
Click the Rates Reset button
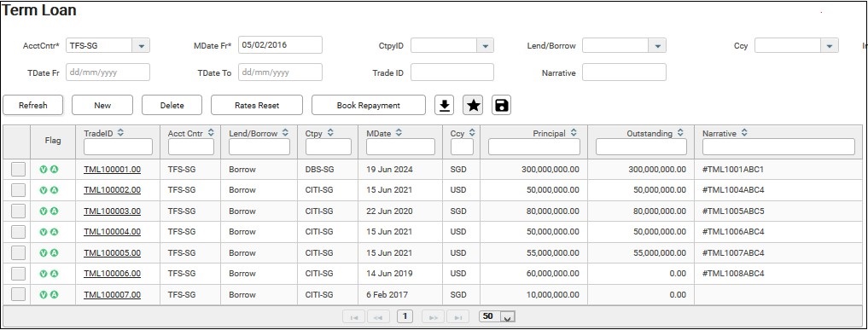pos(257,105)
